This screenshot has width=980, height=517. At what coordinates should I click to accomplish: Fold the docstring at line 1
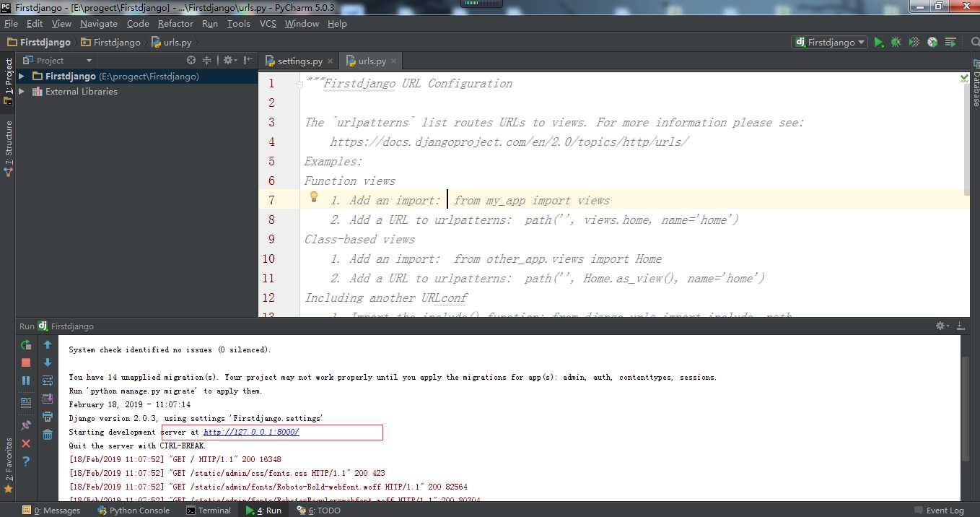click(x=299, y=84)
